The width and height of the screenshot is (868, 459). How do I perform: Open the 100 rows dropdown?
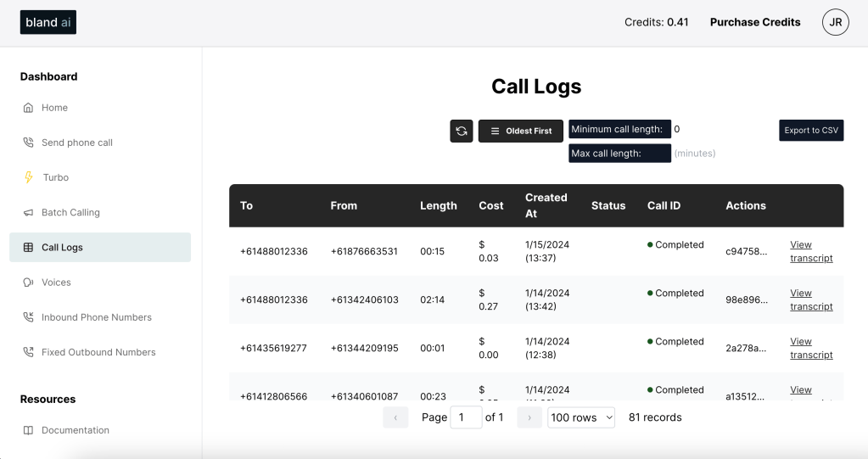click(x=581, y=417)
